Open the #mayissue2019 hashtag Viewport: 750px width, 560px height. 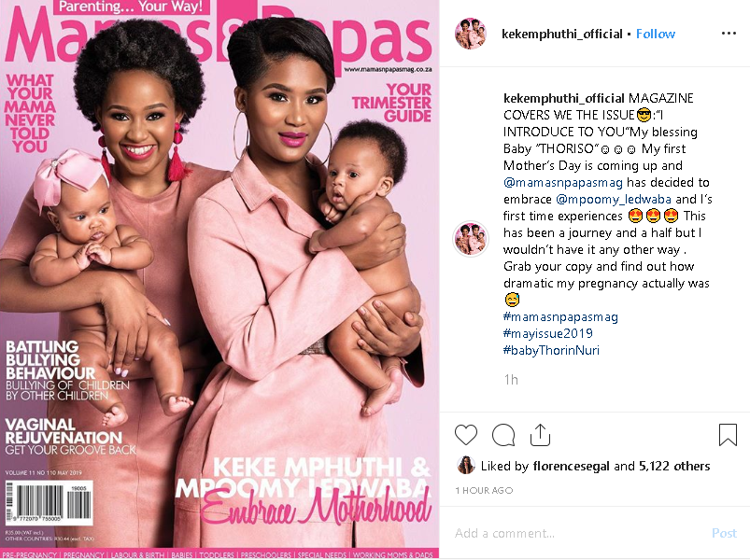click(548, 333)
